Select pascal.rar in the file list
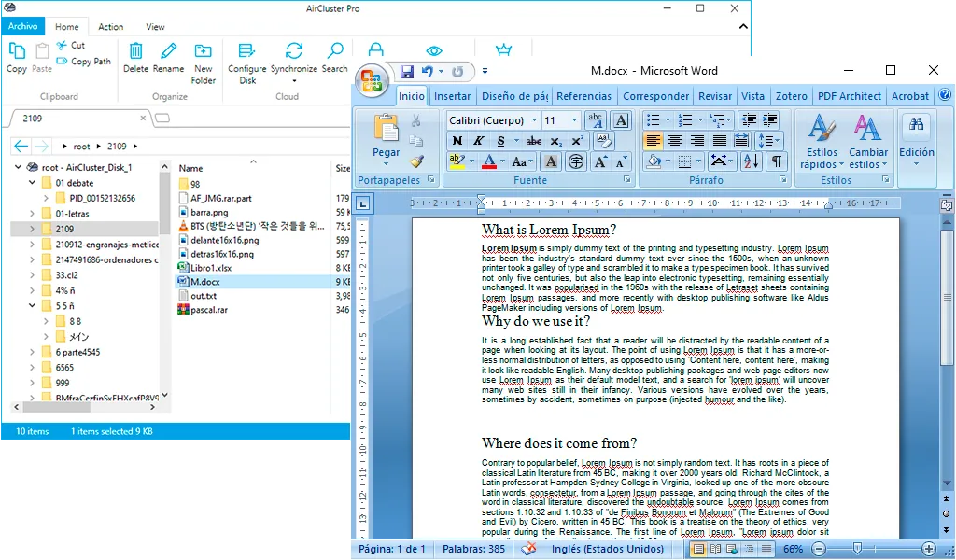The image size is (956, 560). point(208,310)
